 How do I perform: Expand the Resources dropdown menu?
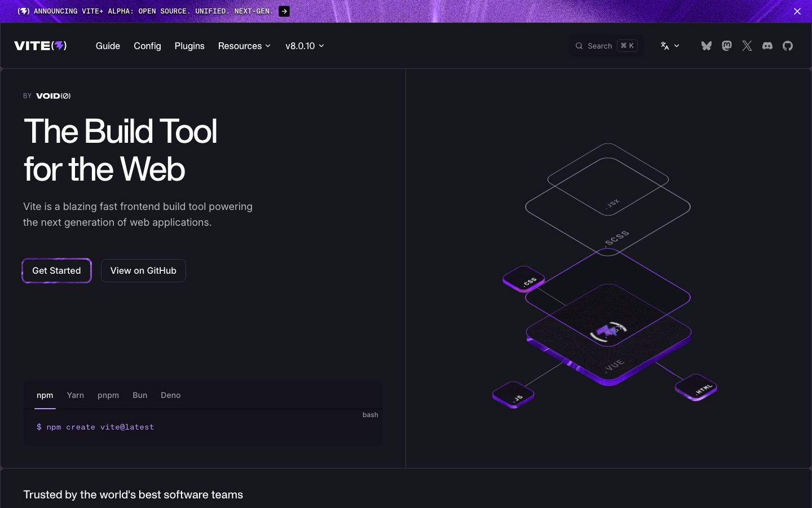244,46
